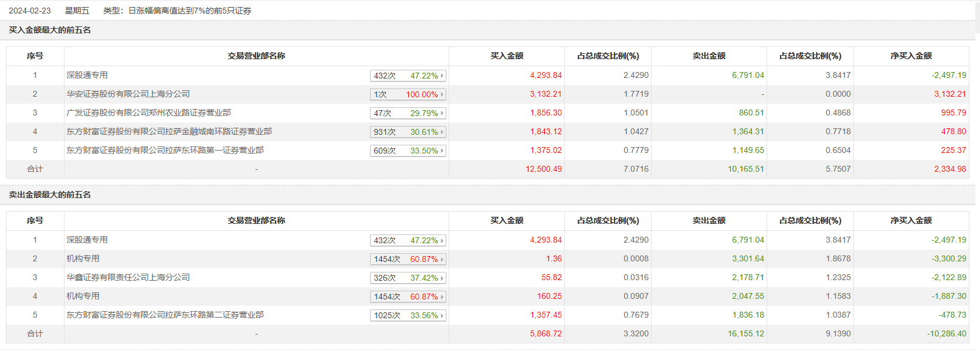Open the 931次 30.61% dropdown arrow

[x=442, y=132]
